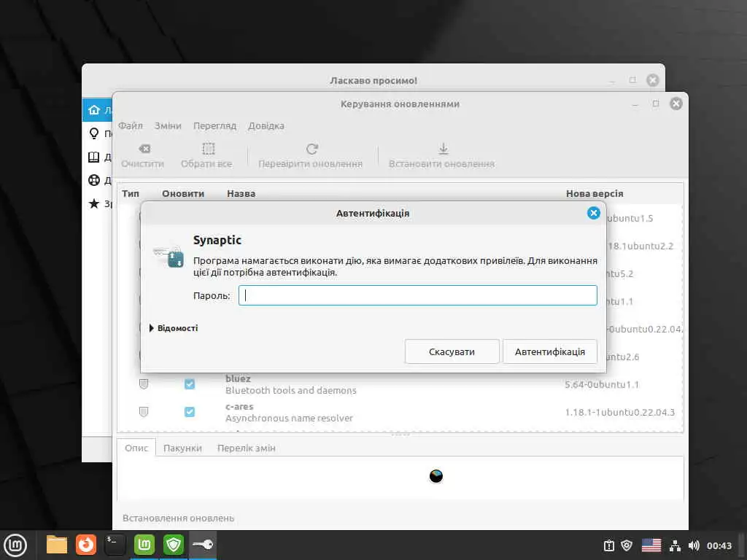Maximize the Ласкаво просимо window
Viewport: 747px width, 560px height.
(x=632, y=80)
